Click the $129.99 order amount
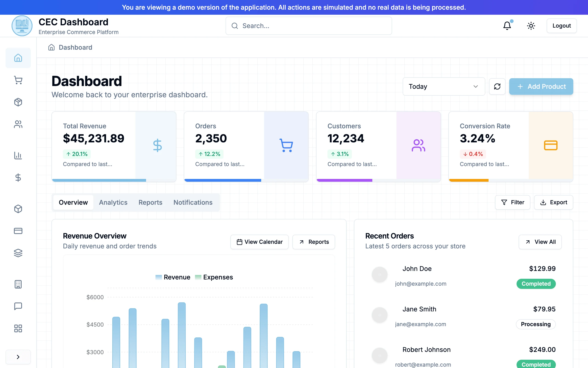 [x=542, y=268]
